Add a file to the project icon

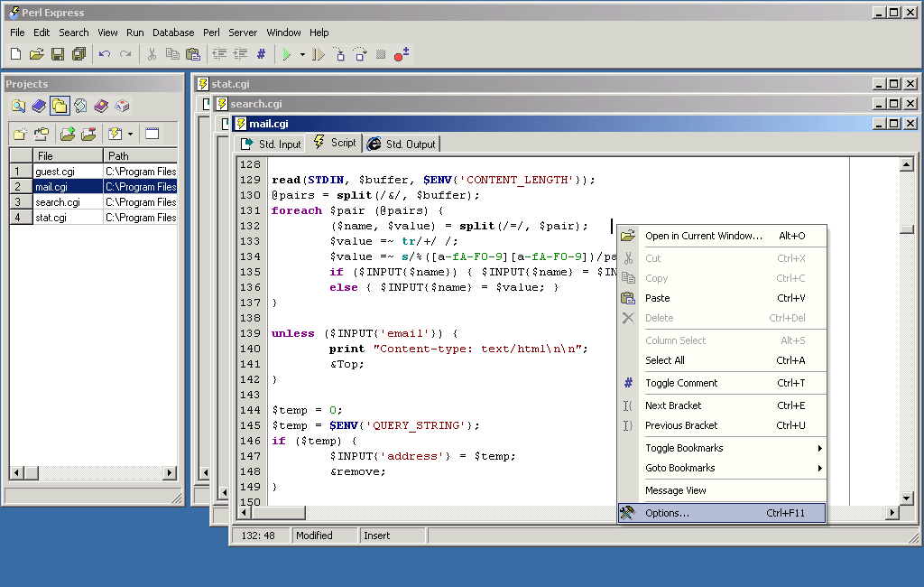tap(68, 133)
